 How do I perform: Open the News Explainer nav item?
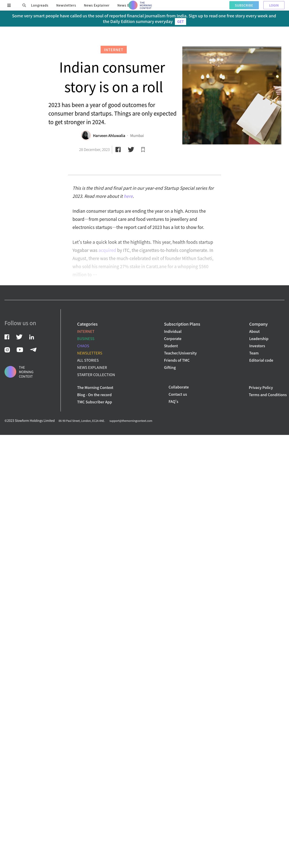point(97,5)
